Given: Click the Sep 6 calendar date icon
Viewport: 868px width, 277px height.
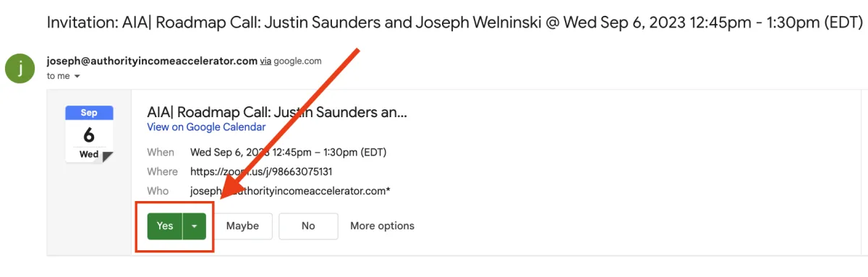Looking at the screenshot, I should click(x=89, y=135).
